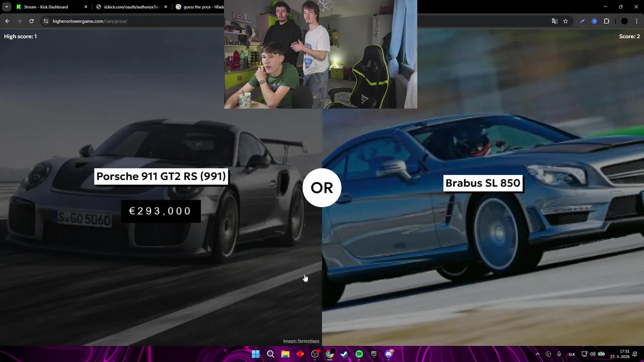The image size is (644, 362).
Task: Bookmark this page with the star
Action: click(x=566, y=21)
